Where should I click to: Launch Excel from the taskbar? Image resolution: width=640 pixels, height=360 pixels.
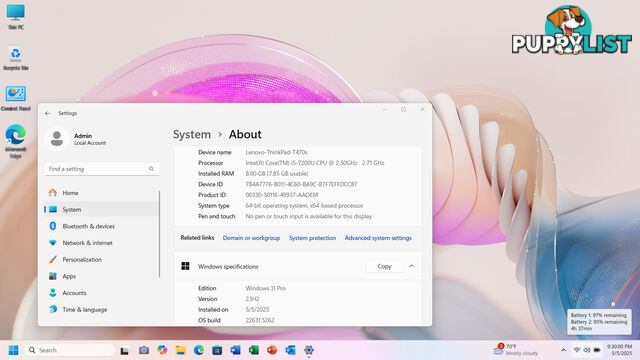254,350
